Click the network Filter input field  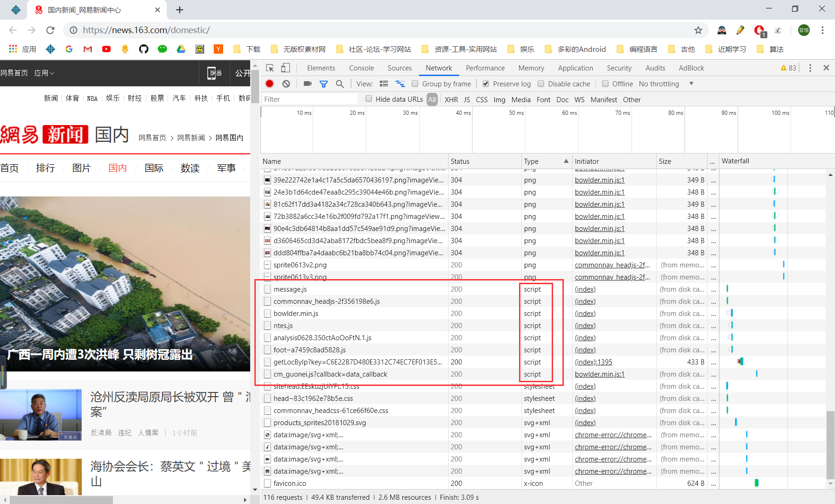[x=309, y=99]
